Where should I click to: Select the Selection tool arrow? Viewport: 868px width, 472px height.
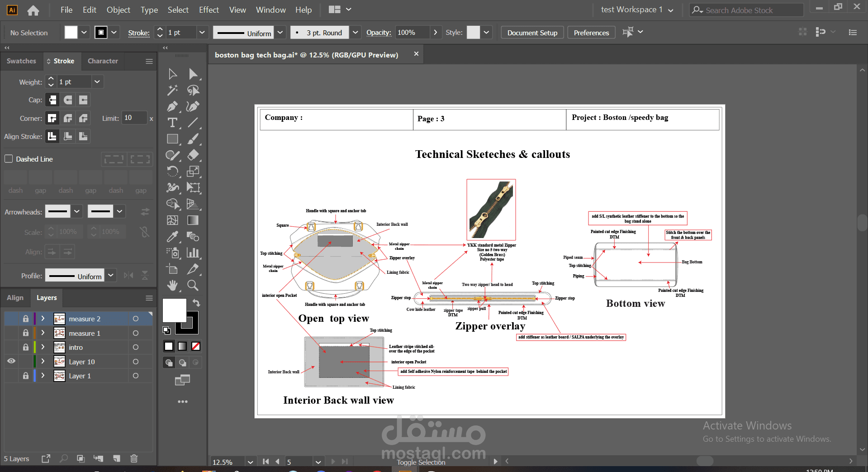click(x=172, y=74)
